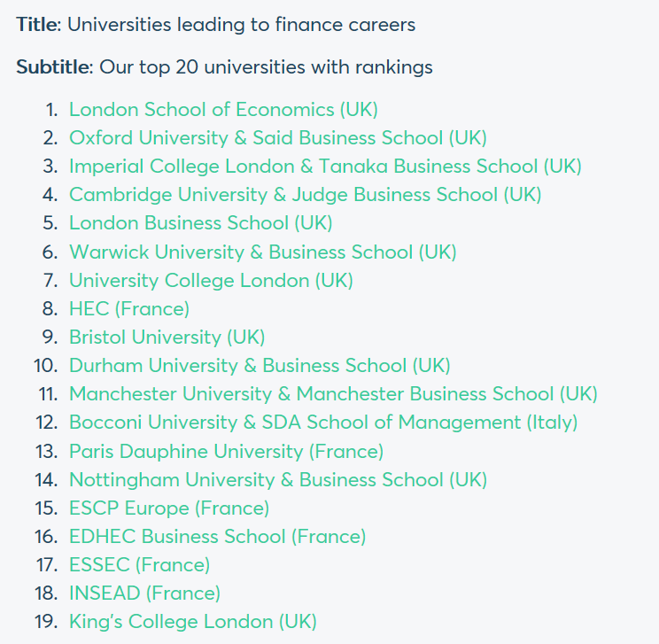Open Warwick University & Business School link

(x=262, y=252)
